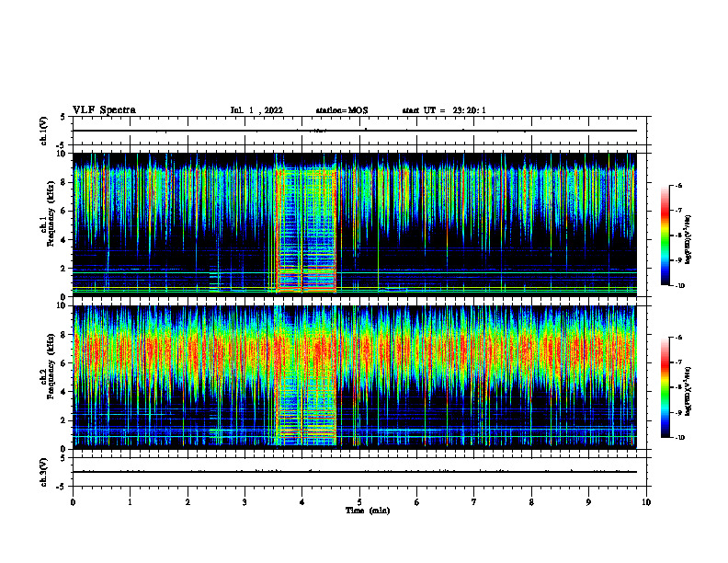Click the "-5" tick on the ch.3(V) axis
This screenshot has height=563, width=728.
(x=63, y=487)
